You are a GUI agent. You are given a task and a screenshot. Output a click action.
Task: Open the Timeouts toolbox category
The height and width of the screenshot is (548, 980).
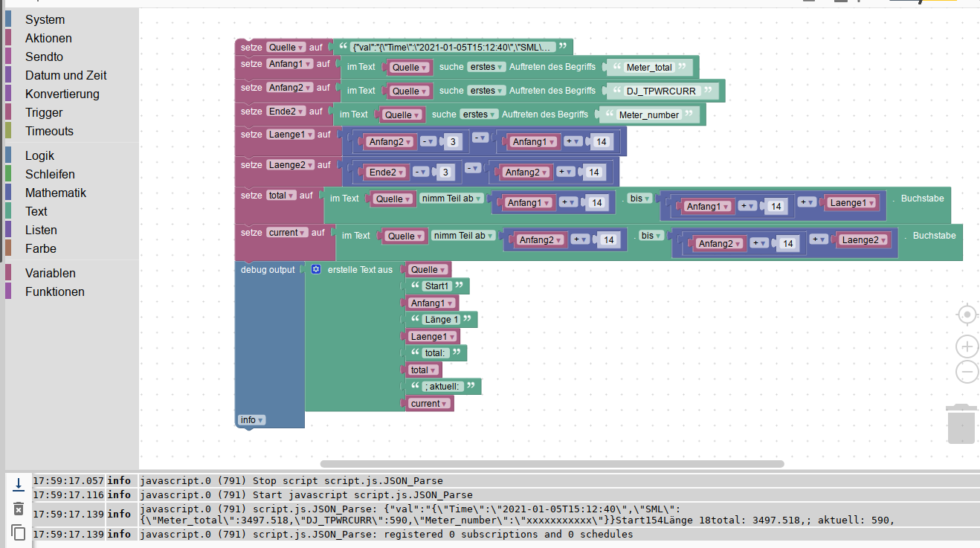[x=49, y=131]
